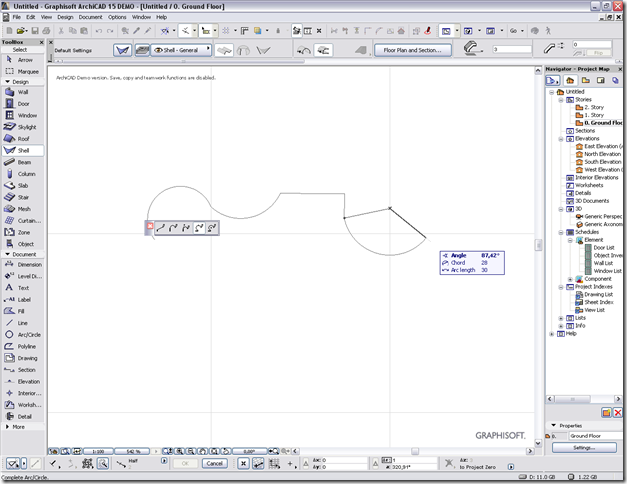627x484 pixels.
Task: Click the canvas vertical scrollbar thumb
Action: click(x=538, y=245)
